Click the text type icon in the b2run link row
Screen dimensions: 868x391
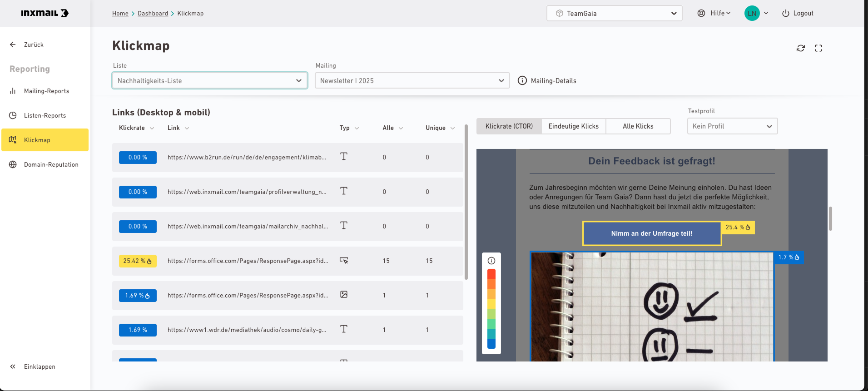(344, 156)
